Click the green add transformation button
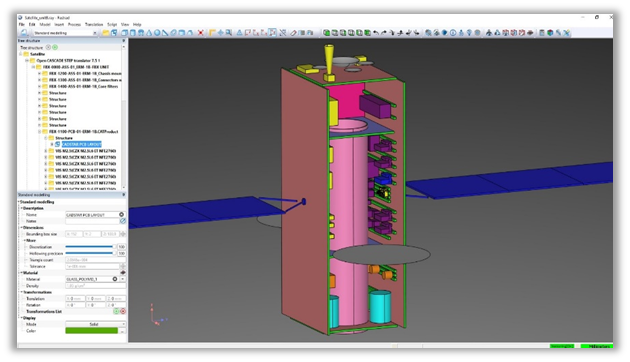 coord(116,311)
